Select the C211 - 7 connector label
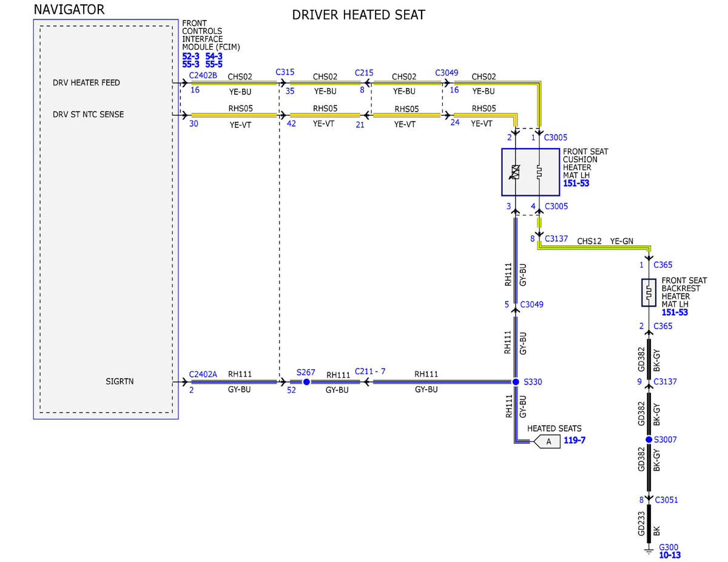Viewport: 728px width, 562px height. tap(369, 371)
